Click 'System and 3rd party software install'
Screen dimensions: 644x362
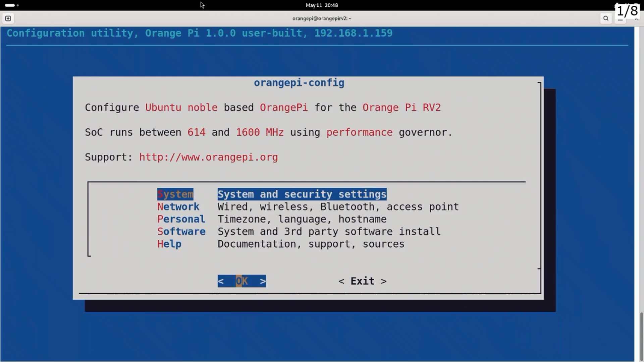(x=329, y=231)
